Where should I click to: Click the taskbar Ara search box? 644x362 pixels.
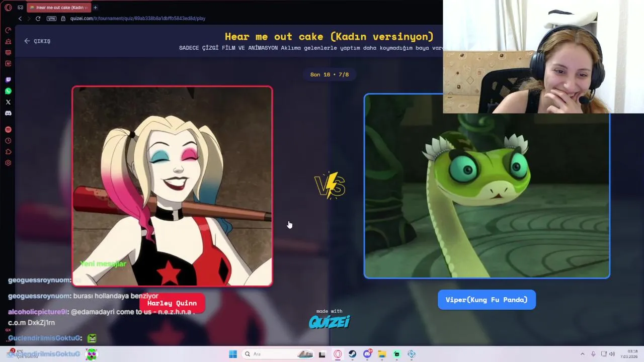coord(278,354)
